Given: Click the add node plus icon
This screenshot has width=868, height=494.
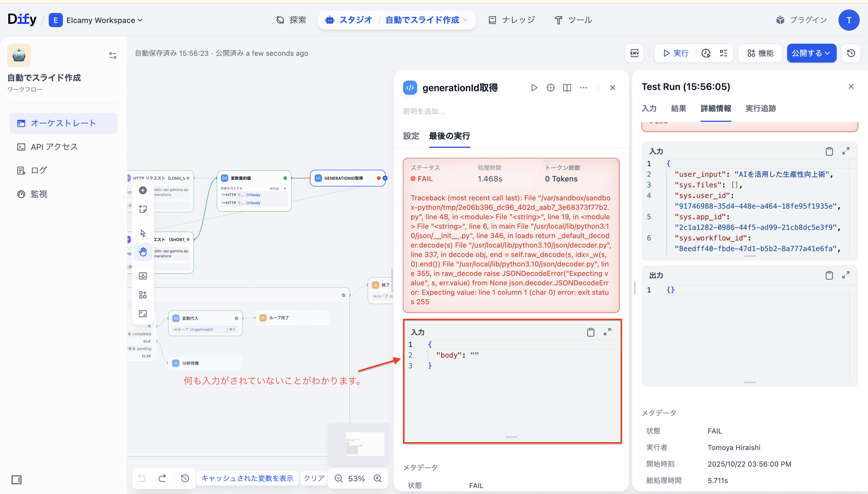Looking at the screenshot, I should pos(143,190).
